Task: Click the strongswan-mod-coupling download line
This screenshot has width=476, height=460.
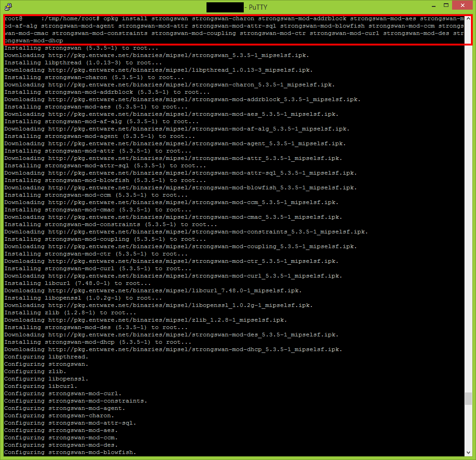Action: coord(181,247)
